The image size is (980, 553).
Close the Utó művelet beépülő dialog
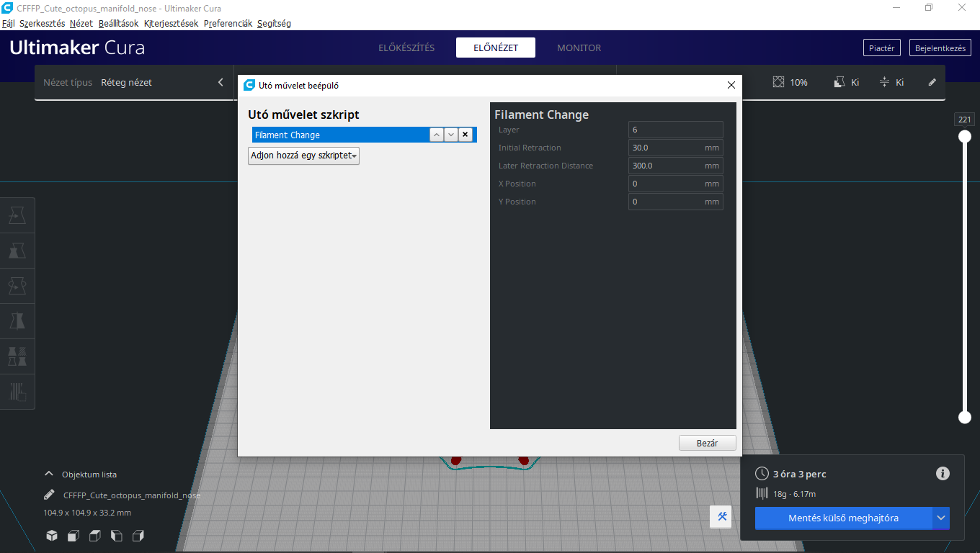click(x=731, y=85)
